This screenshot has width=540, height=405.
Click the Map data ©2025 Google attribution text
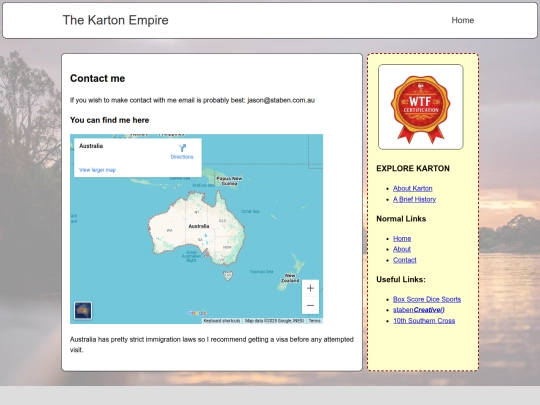click(274, 321)
